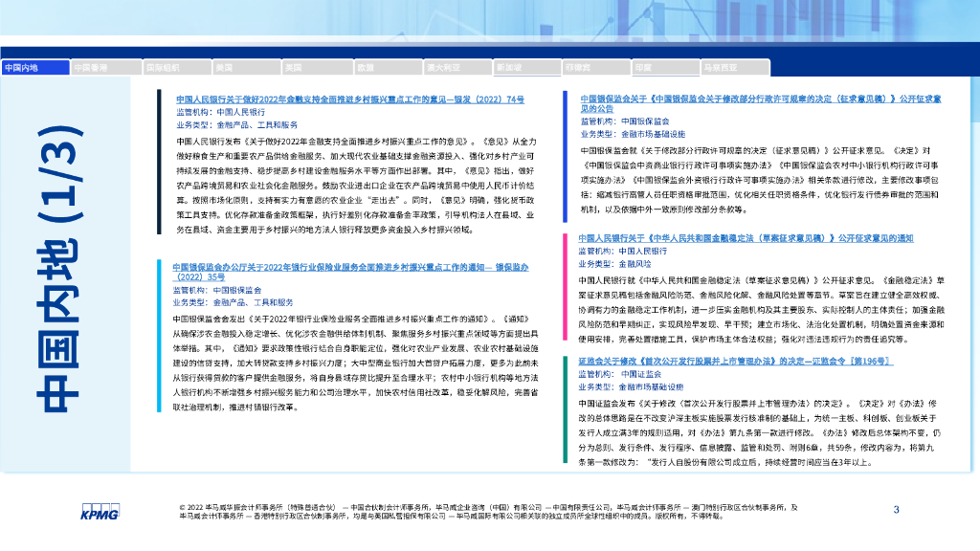The image size is (980, 551).
Task: Open link 银保监会修改部分行政许可规章 征求意见公告
Action: pos(761,103)
